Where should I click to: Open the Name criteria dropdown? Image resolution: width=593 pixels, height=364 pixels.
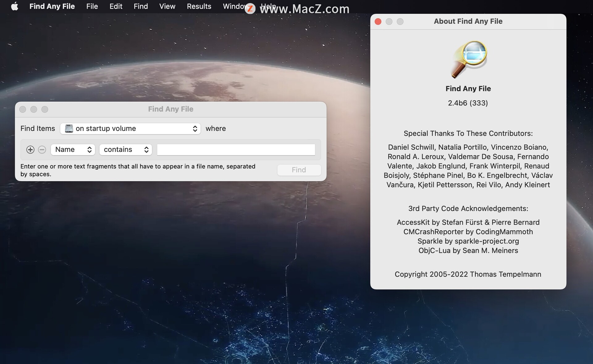[x=73, y=150]
